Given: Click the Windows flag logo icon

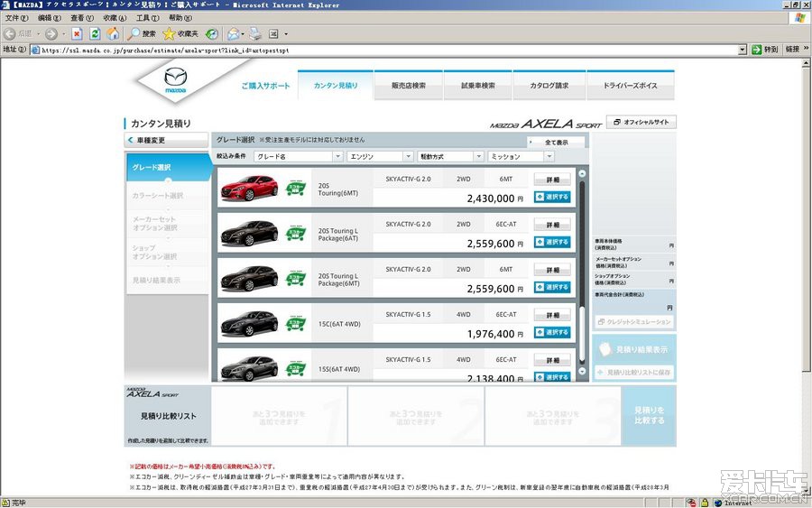Looking at the screenshot, I should coord(800,17).
